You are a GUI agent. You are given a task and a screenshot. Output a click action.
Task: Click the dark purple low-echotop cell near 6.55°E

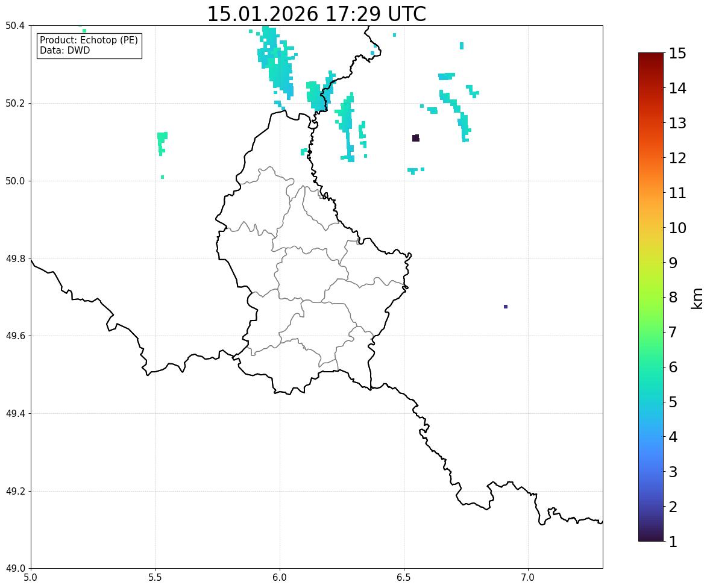416,138
